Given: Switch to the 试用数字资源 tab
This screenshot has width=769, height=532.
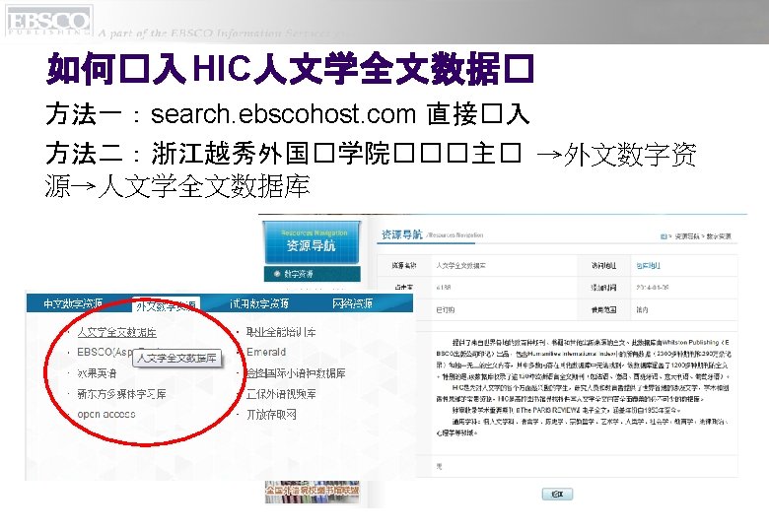Looking at the screenshot, I should 259,303.
